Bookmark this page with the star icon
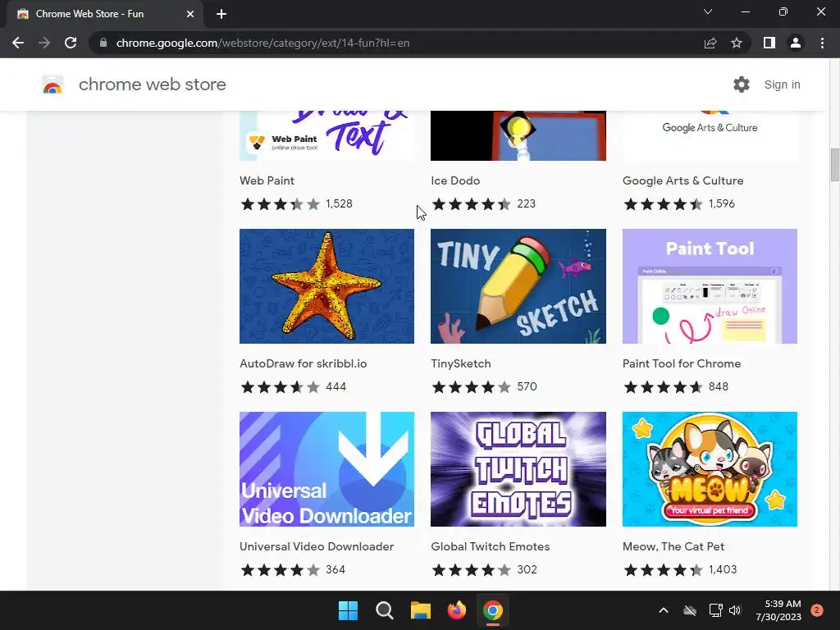The height and width of the screenshot is (630, 840). (737, 43)
